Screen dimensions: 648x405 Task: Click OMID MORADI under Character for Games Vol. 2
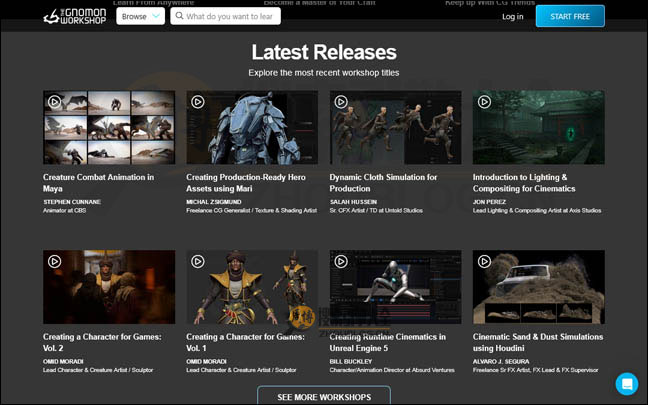63,361
